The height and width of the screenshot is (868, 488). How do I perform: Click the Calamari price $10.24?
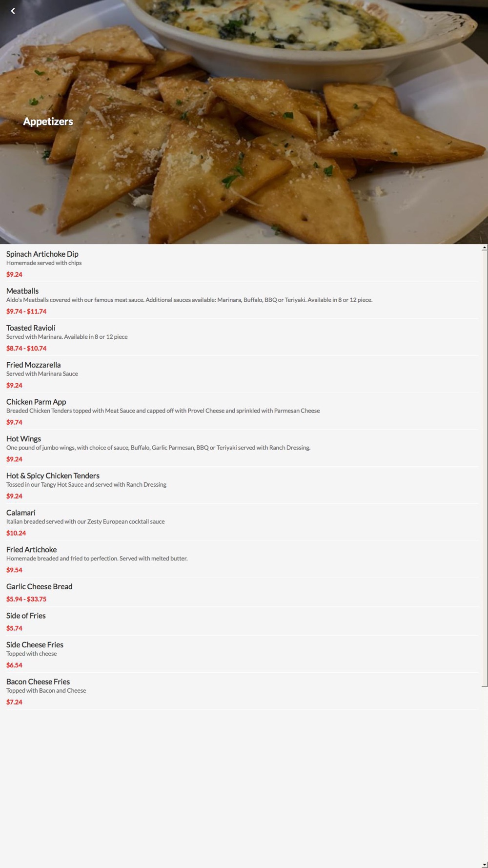tap(16, 533)
